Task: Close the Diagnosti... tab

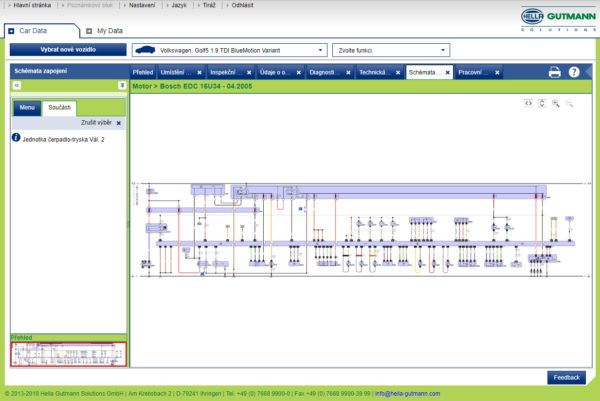Action: (x=347, y=73)
